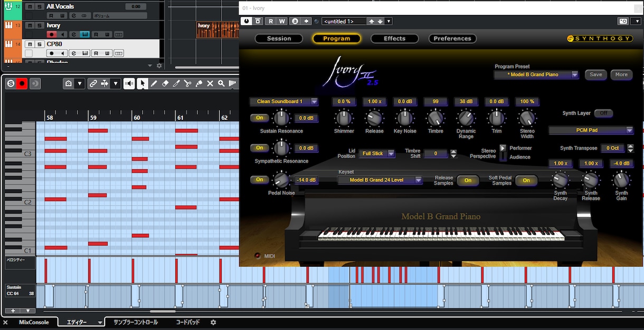
Task: Turn off Release Samples
Action: tap(468, 180)
